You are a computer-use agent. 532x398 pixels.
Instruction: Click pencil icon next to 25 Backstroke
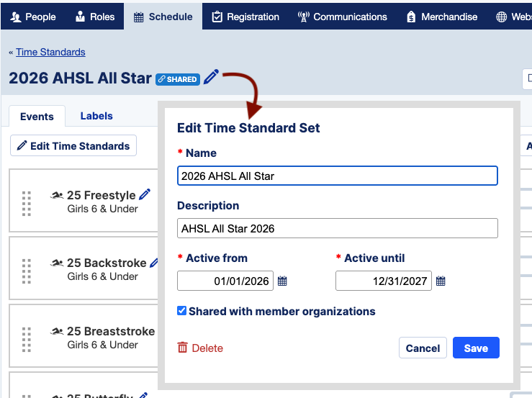pos(154,263)
